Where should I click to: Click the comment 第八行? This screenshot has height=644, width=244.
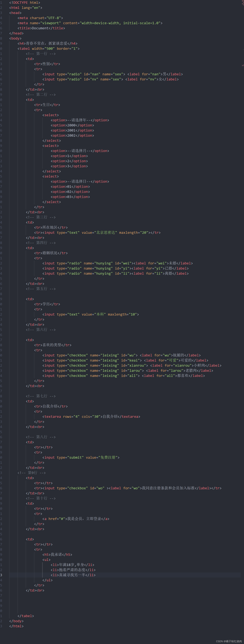(41, 437)
